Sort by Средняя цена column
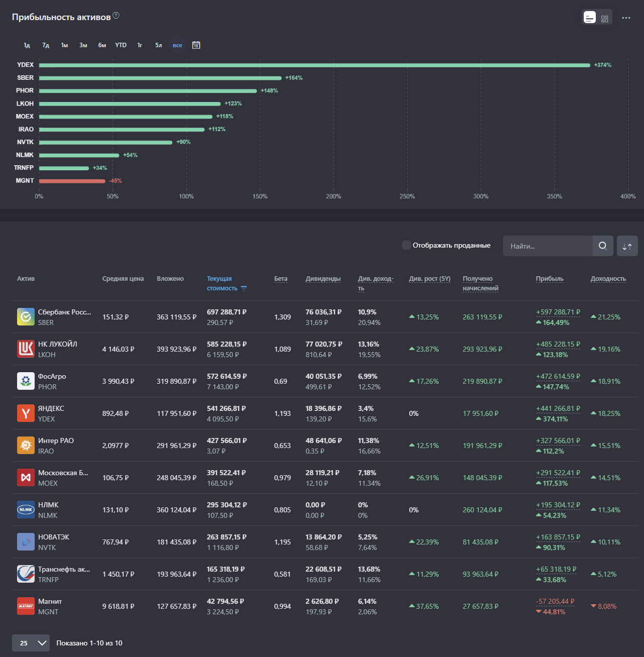Image resolution: width=644 pixels, height=657 pixels. tap(123, 279)
